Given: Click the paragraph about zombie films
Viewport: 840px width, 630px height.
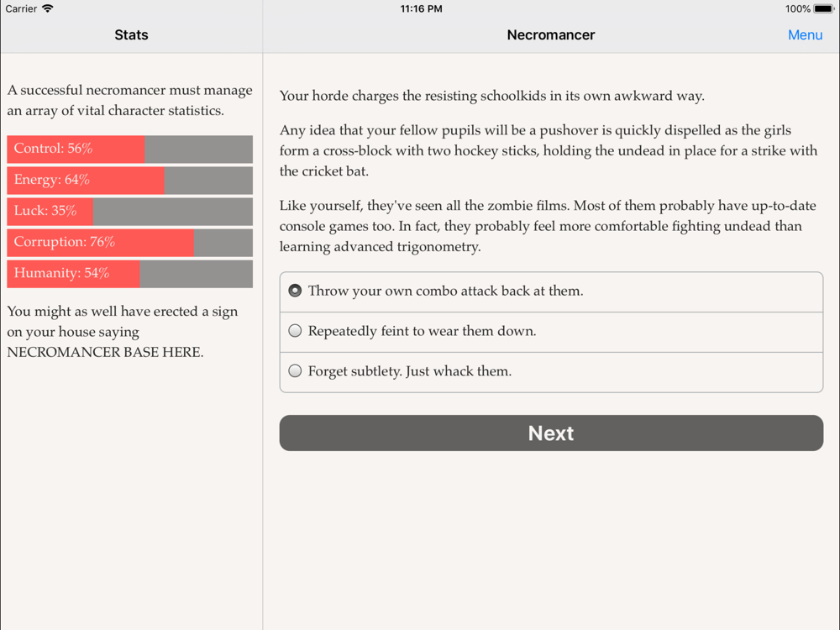Looking at the screenshot, I should point(548,226).
